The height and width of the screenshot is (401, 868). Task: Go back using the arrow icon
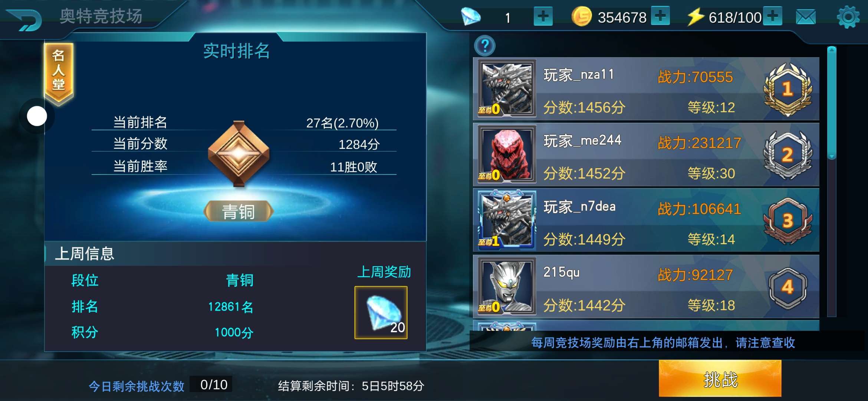tap(24, 19)
